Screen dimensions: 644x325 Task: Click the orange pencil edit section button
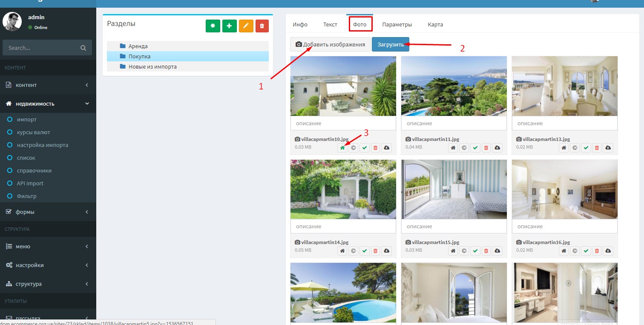[x=246, y=26]
